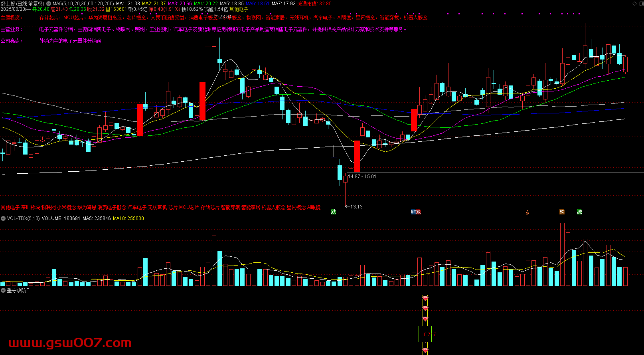Click the orange $ marker icon
Screen dimensions: 644x355
coord(527,212)
